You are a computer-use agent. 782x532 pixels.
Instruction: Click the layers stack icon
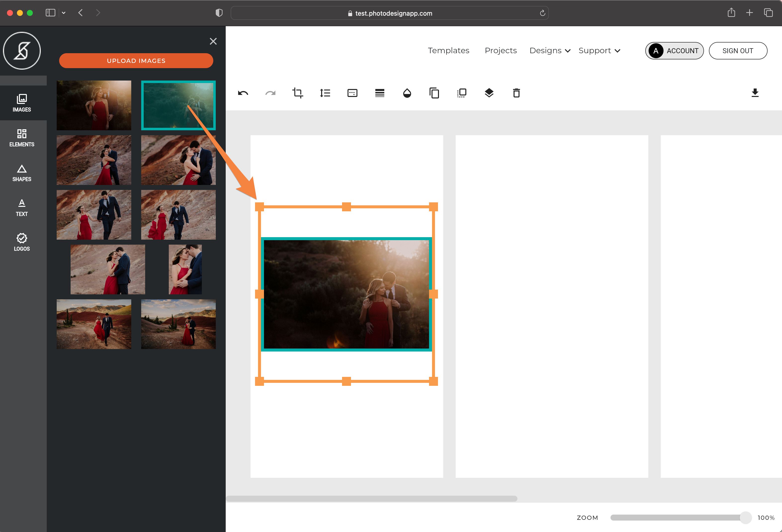(x=489, y=93)
